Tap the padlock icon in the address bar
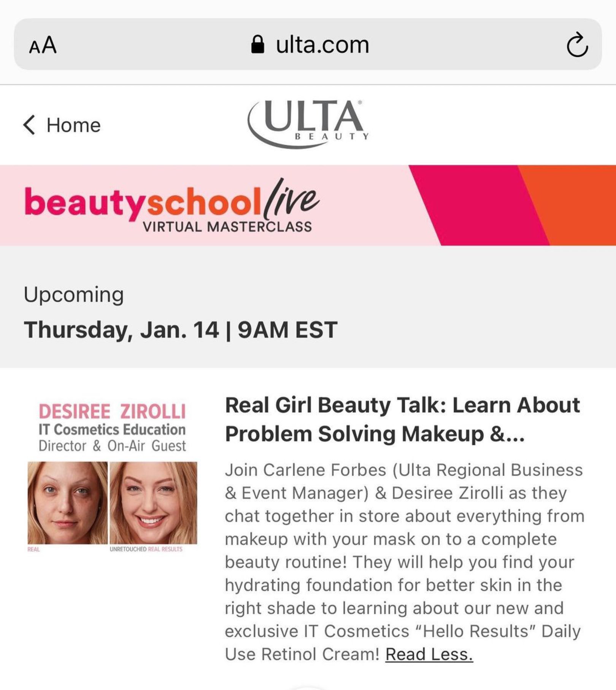The height and width of the screenshot is (690, 616). tap(257, 45)
